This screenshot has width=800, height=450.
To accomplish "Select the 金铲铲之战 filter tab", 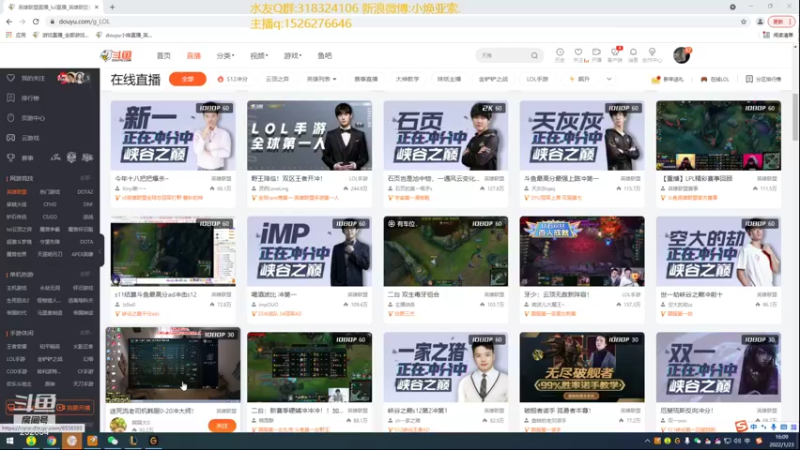I will pos(493,79).
